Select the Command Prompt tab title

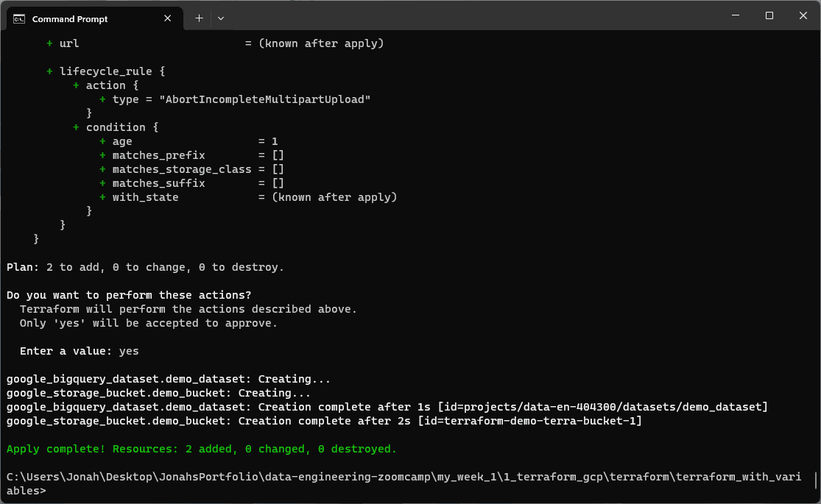(70, 19)
